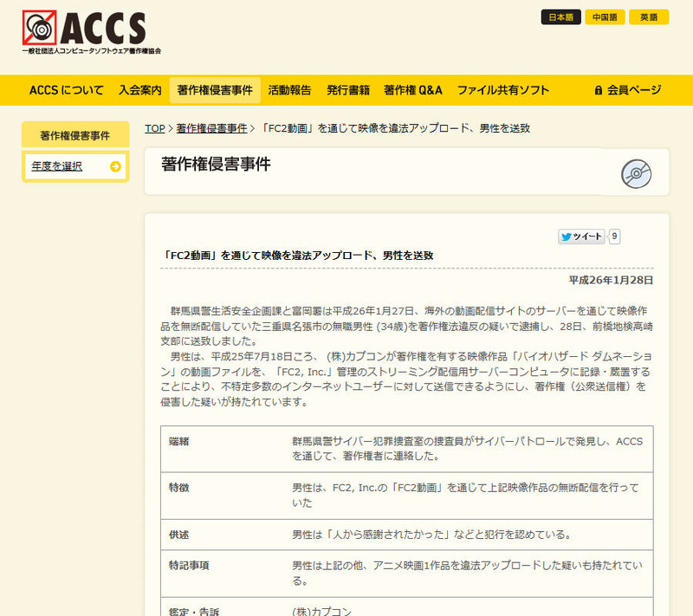Select the 著作権侵害事件 navigation tab
Screen dimensions: 693x616
point(215,90)
